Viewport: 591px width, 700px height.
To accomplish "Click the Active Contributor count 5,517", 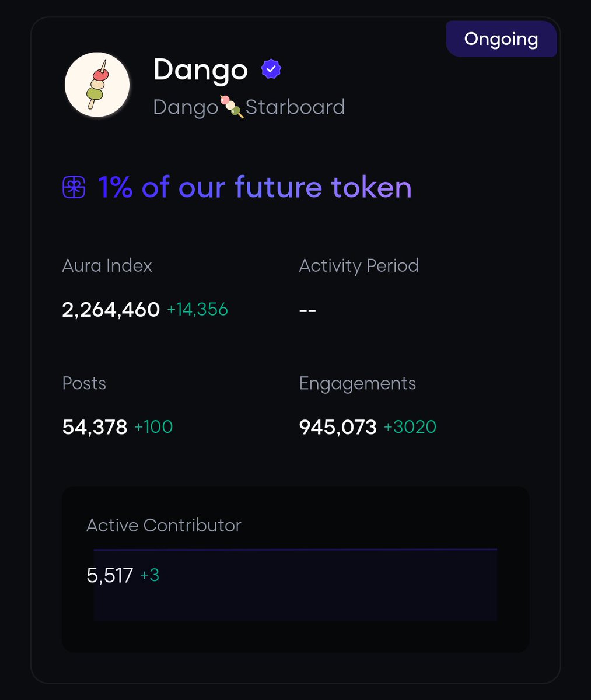I will point(110,576).
